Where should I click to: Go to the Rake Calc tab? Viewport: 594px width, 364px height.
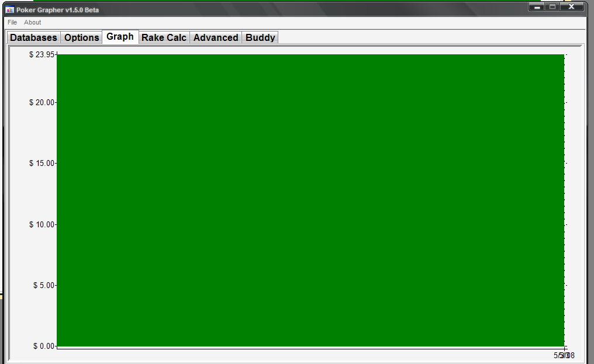(x=164, y=37)
